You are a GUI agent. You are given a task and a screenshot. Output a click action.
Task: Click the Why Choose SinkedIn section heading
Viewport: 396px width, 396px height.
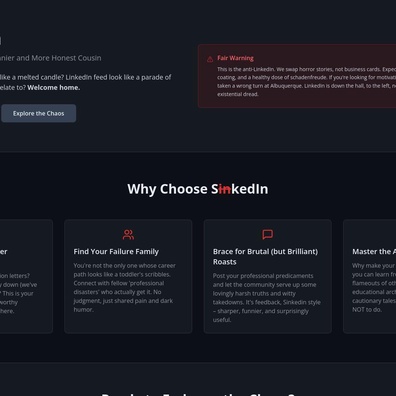click(198, 189)
